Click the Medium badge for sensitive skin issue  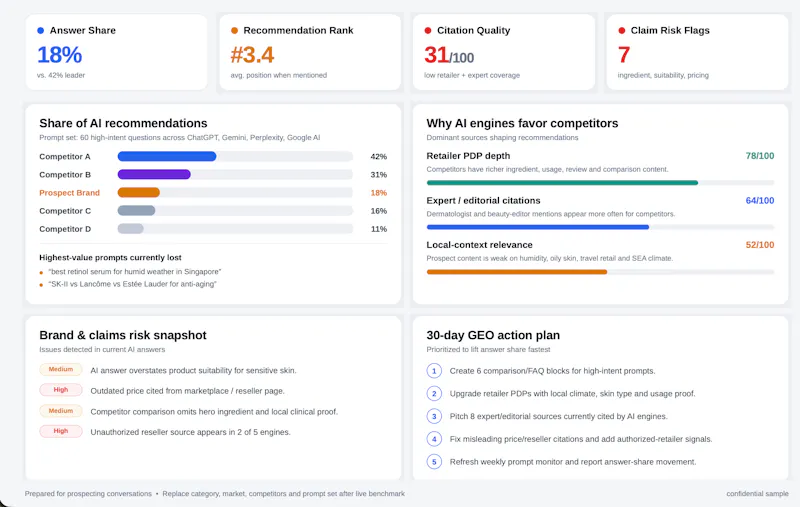point(61,369)
